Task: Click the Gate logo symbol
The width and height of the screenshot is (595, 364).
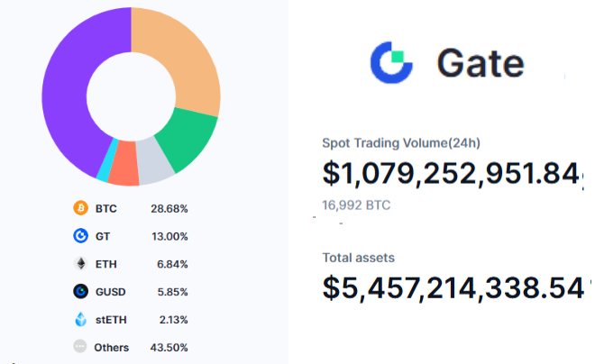Action: [391, 62]
